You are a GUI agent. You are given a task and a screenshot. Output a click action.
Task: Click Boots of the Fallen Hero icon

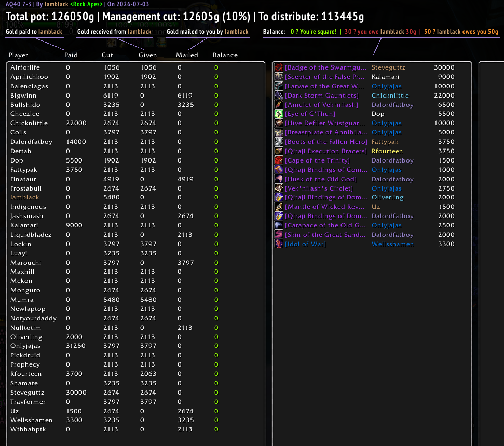pos(279,142)
